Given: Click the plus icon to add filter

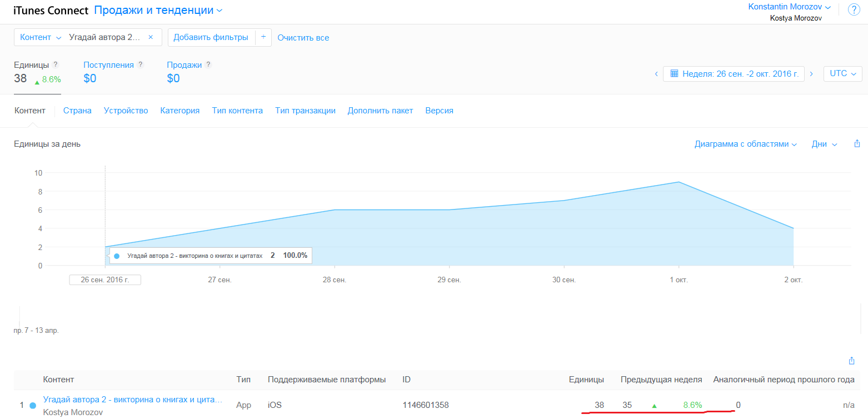Looking at the screenshot, I should pyautogui.click(x=263, y=37).
